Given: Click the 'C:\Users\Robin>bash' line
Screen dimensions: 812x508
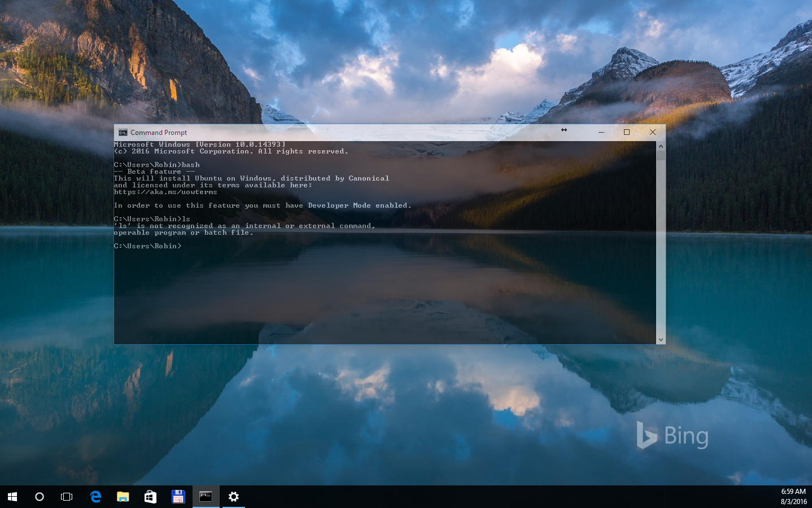Looking at the screenshot, I should click(x=157, y=165).
